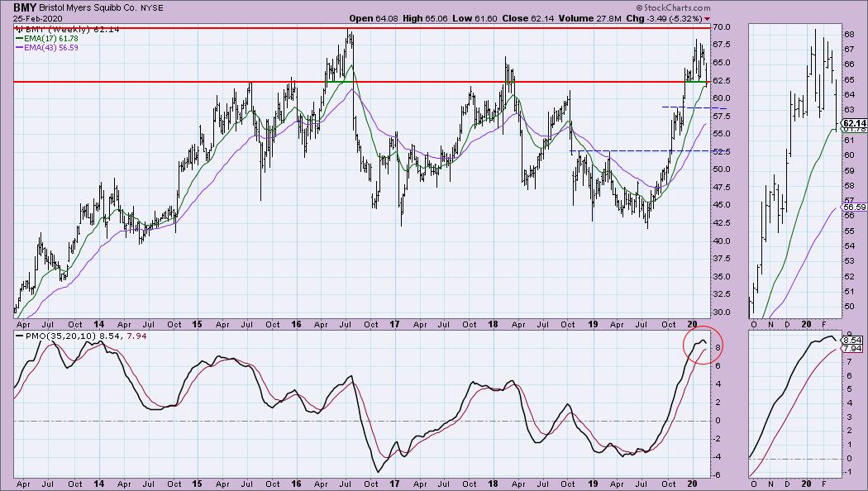Click the 45.0 label on the price axis
This screenshot has width=868, height=491.
click(723, 205)
